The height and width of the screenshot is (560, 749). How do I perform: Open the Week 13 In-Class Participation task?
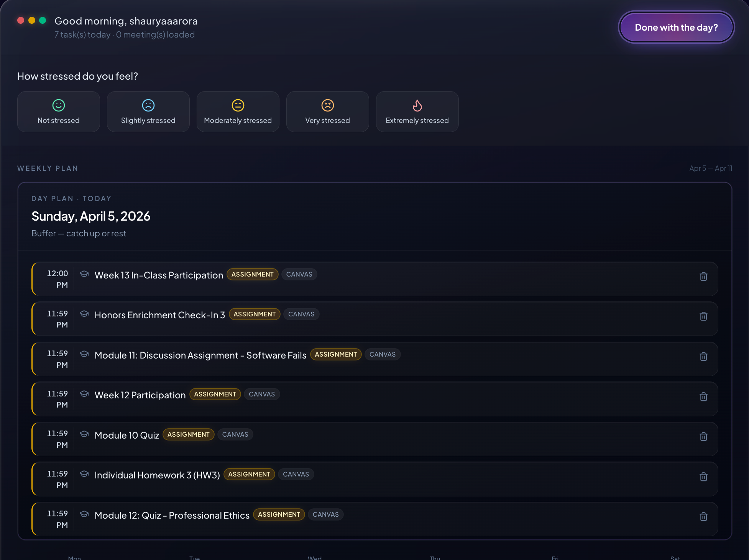click(x=159, y=275)
